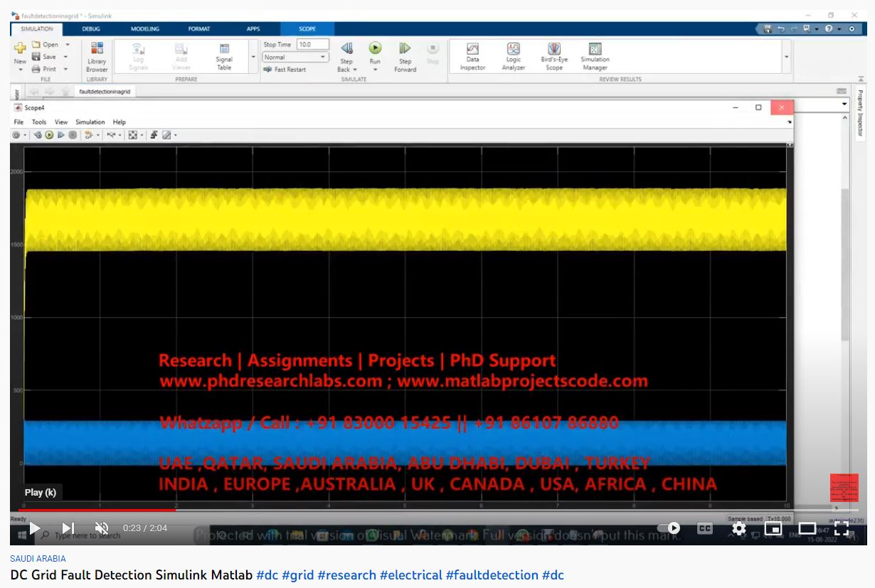The width and height of the screenshot is (875, 588).
Task: Enable theater mode view
Action: tap(807, 528)
